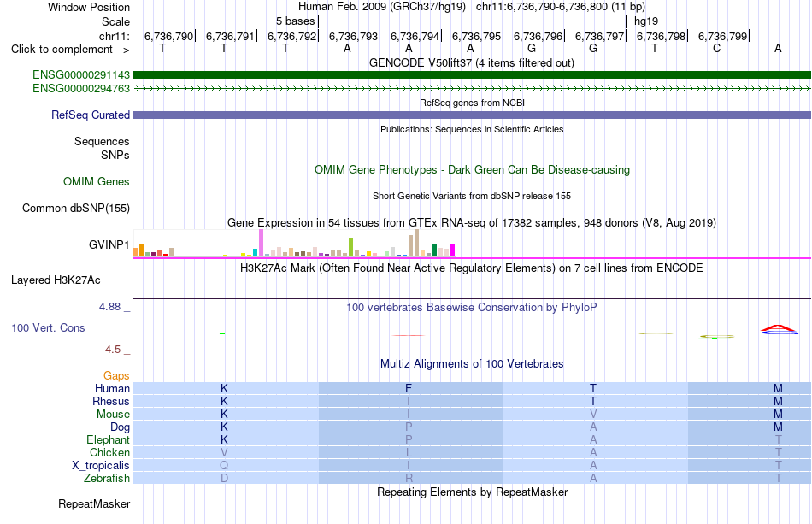812x524 pixels.
Task: Click 'Publications: Sequences in Scientific Articles' title
Action: pyautogui.click(x=472, y=129)
